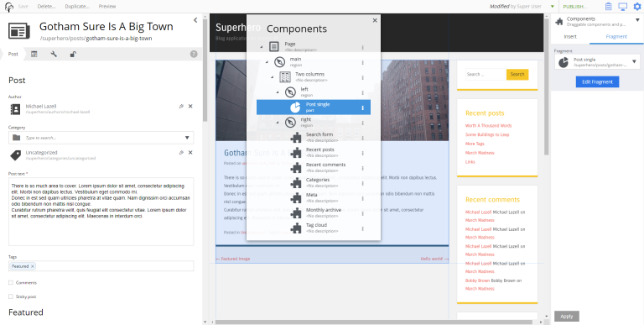Remove the Uncategorized category selection

tap(190, 152)
